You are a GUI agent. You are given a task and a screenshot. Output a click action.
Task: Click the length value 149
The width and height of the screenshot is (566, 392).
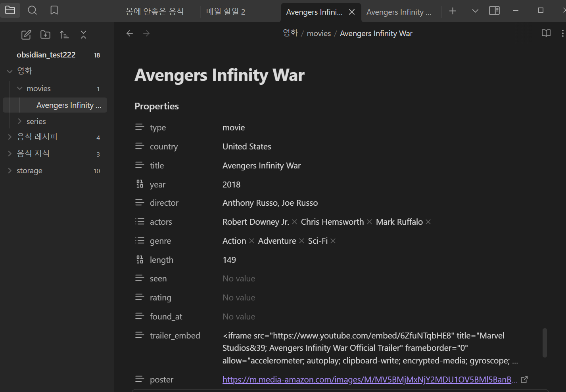[229, 260]
